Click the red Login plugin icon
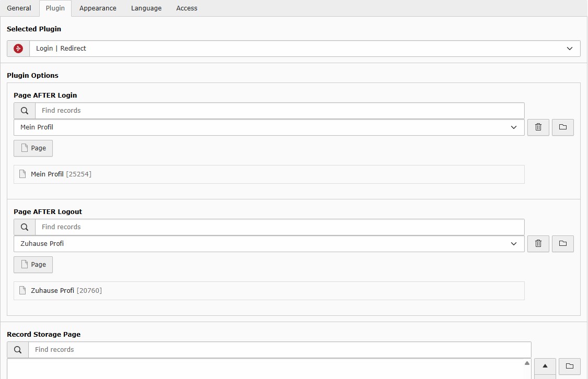The width and height of the screenshot is (588, 379). 18,49
